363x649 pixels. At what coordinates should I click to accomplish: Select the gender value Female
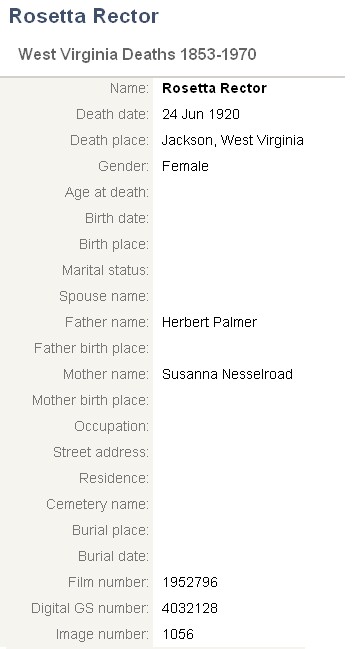tap(185, 166)
